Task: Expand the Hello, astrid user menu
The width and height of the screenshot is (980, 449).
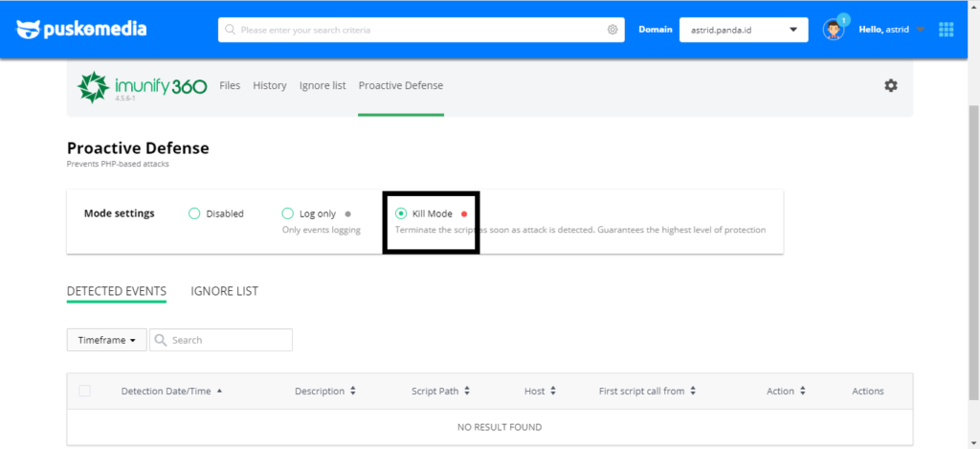Action: [891, 30]
